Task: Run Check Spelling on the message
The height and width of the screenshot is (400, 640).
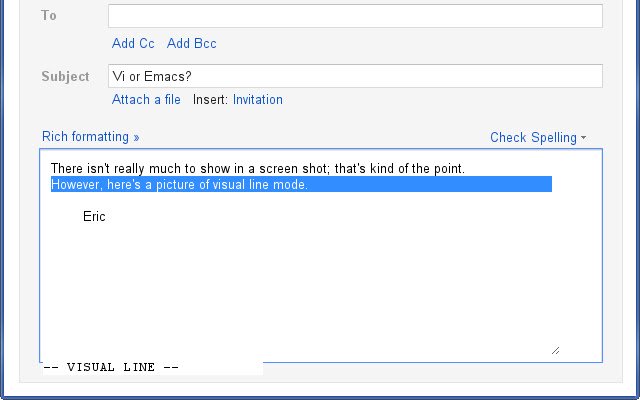Action: pyautogui.click(x=533, y=138)
